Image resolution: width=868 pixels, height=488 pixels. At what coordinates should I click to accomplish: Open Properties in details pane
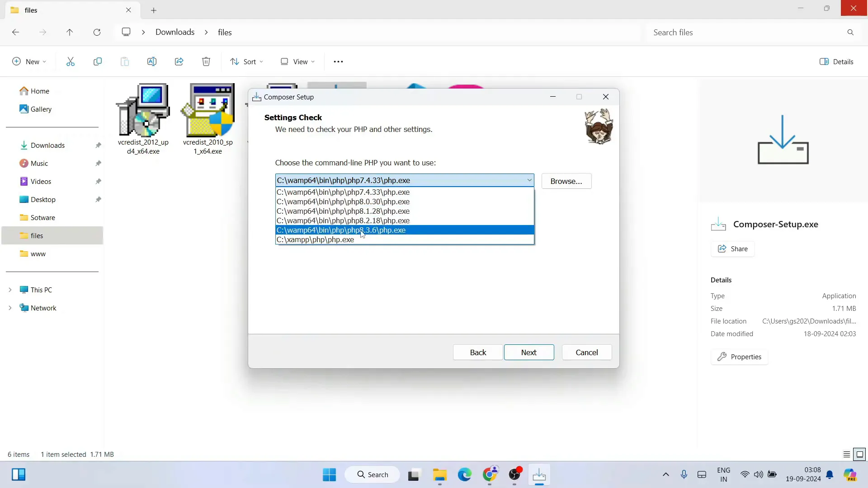coord(739,357)
